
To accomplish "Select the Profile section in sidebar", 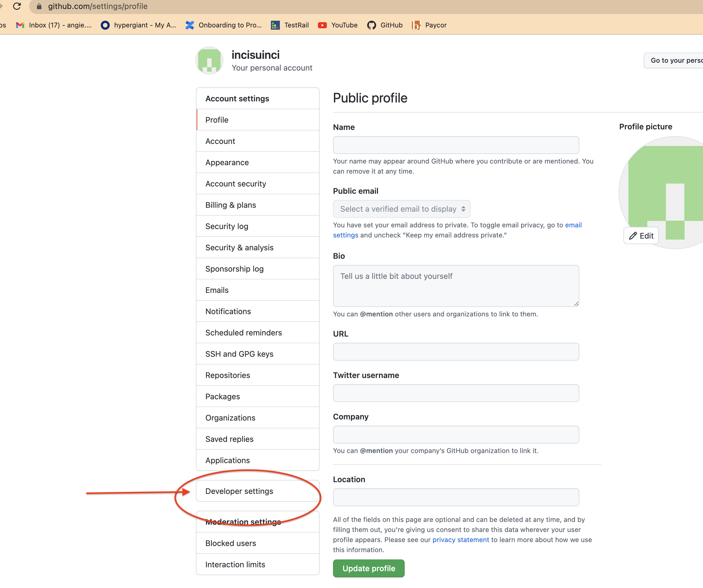I will (217, 120).
